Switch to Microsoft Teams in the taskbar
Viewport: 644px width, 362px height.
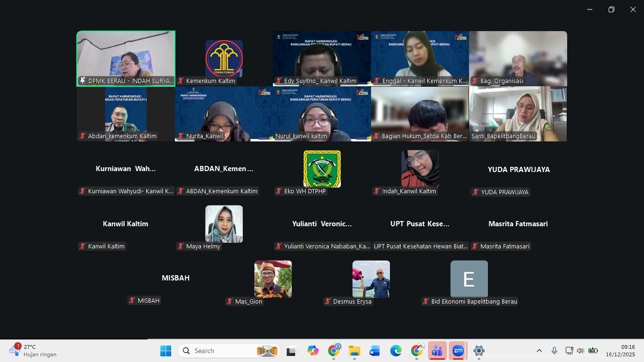[437, 351]
